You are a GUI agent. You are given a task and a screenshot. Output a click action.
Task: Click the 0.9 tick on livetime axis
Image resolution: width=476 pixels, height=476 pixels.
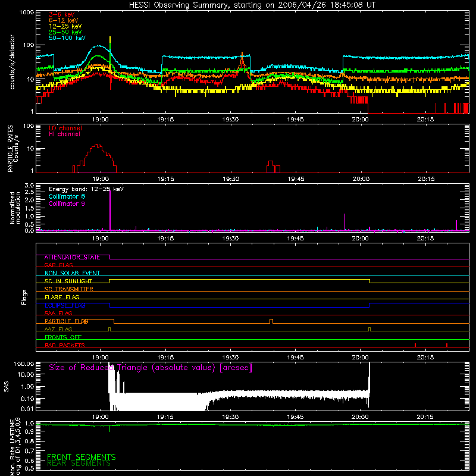click(29, 431)
